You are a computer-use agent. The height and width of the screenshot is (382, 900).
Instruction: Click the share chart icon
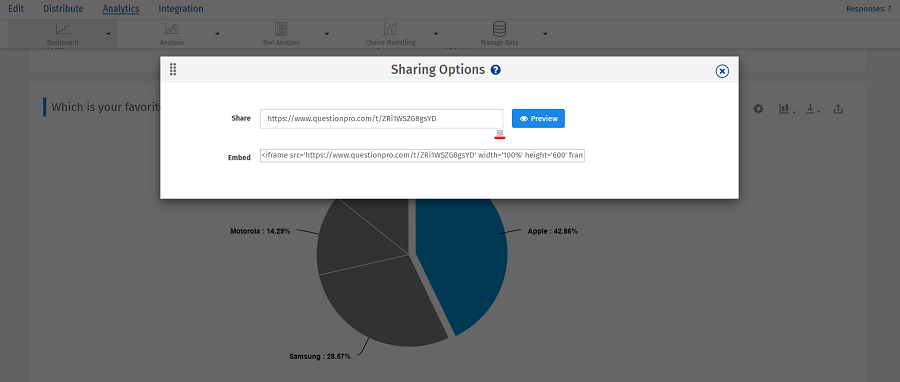(838, 108)
